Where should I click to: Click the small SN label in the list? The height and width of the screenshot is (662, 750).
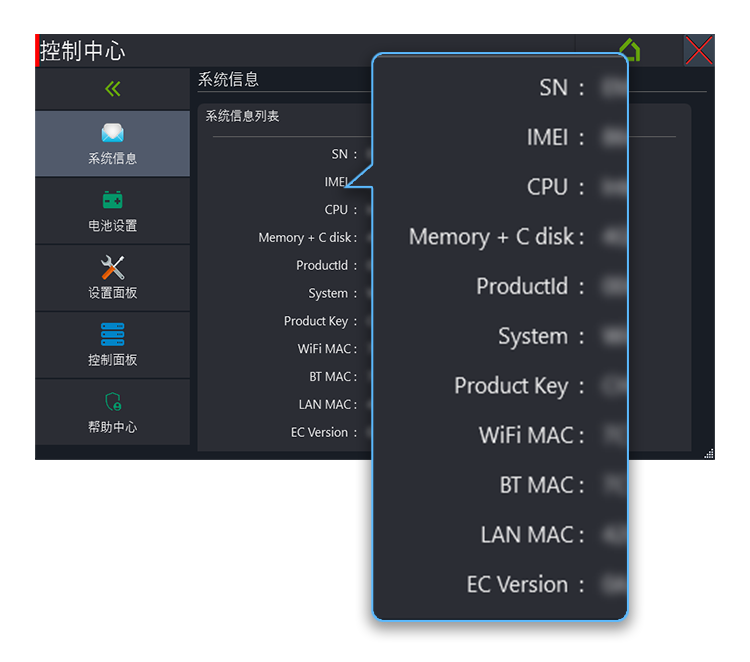[x=340, y=154]
